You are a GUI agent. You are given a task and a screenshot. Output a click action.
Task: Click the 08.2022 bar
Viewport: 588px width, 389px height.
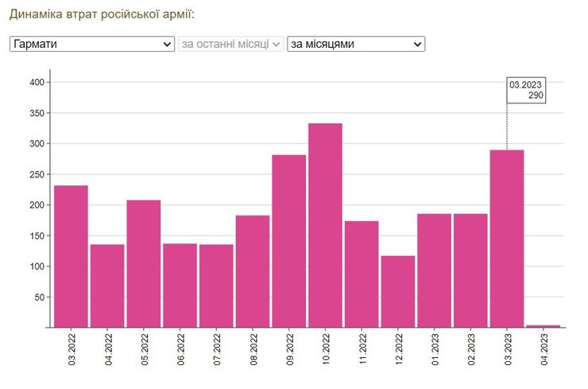pyautogui.click(x=253, y=271)
